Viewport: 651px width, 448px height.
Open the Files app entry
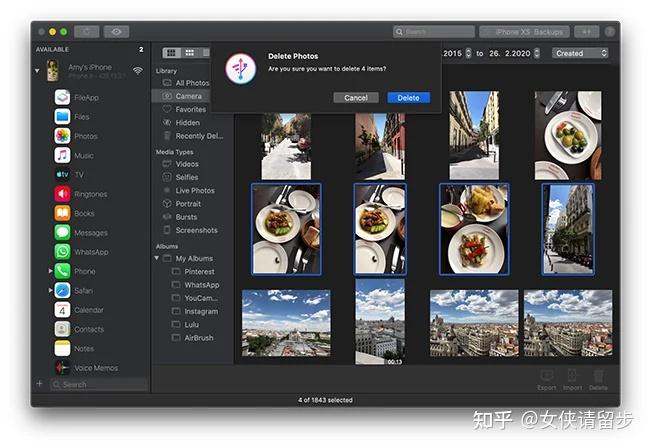(72, 117)
